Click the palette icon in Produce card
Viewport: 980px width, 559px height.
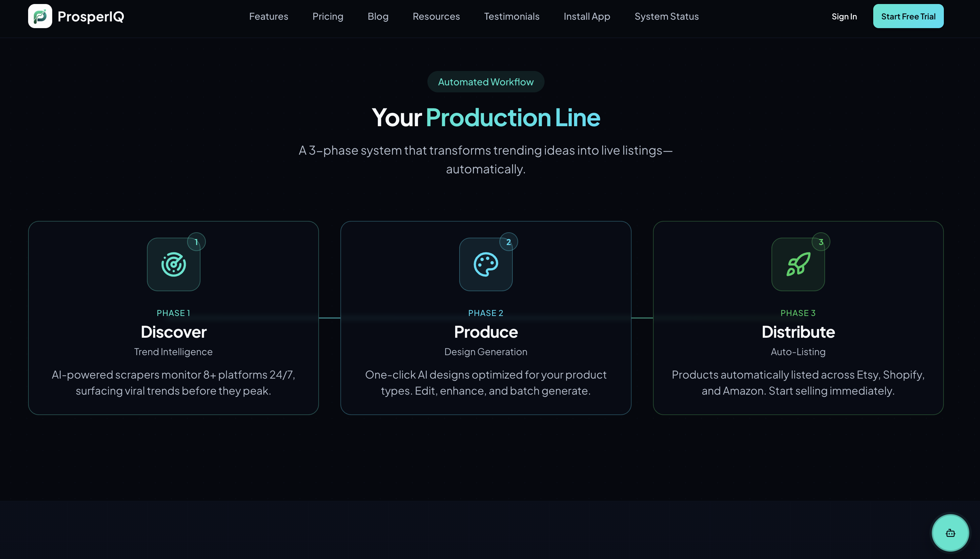click(x=486, y=264)
